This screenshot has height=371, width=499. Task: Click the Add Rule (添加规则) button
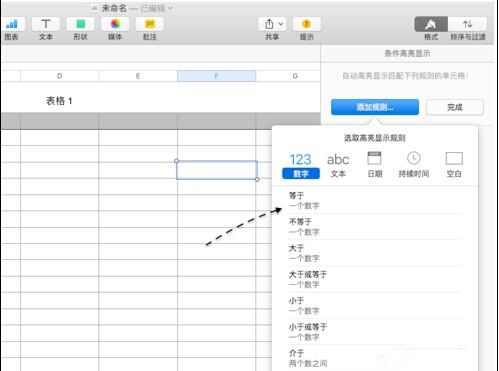(375, 107)
